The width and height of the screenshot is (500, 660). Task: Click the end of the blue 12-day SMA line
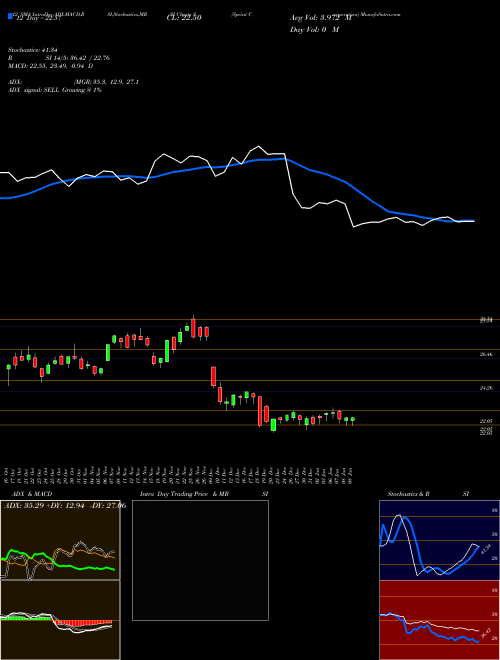click(473, 221)
